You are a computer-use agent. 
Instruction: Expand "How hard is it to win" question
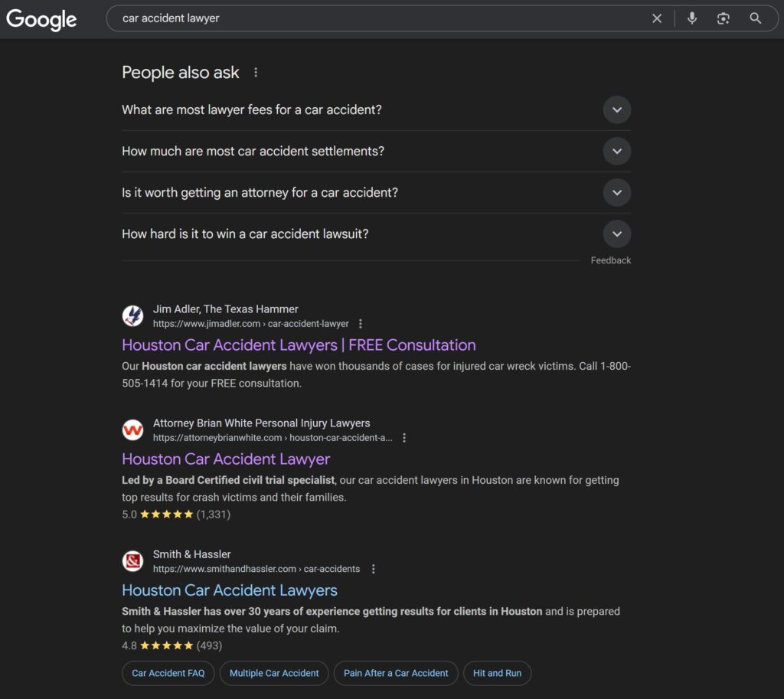click(376, 234)
